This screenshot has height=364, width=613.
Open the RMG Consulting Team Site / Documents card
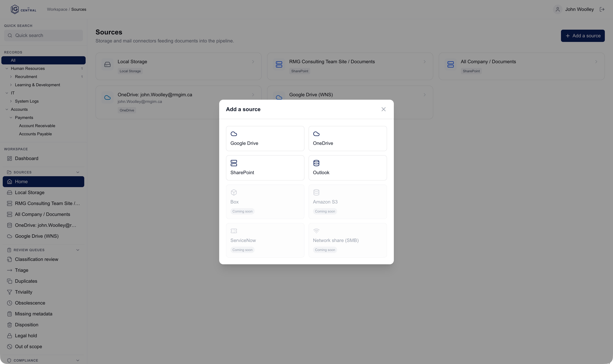coord(350,66)
